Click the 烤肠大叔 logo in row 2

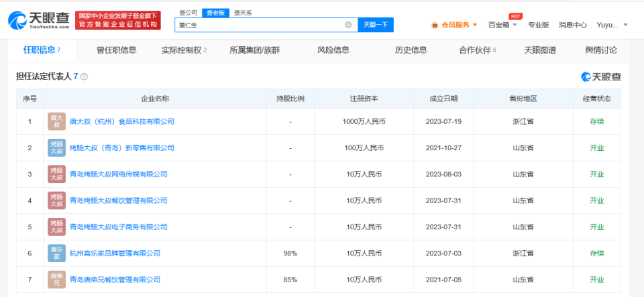pyautogui.click(x=56, y=147)
